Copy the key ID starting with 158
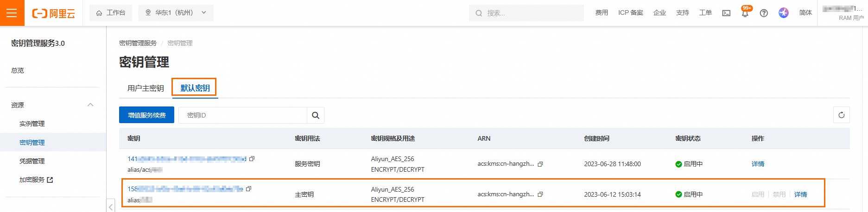868x212 pixels. click(x=249, y=188)
